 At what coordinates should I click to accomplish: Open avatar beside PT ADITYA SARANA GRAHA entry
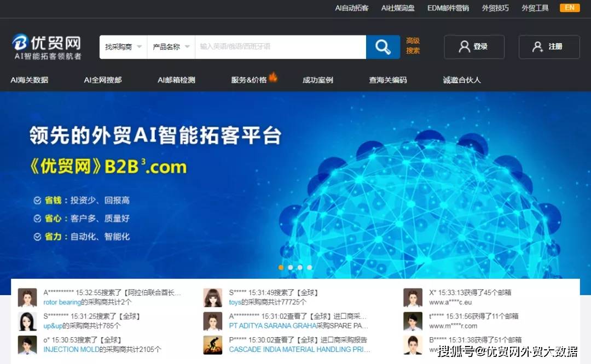212,321
